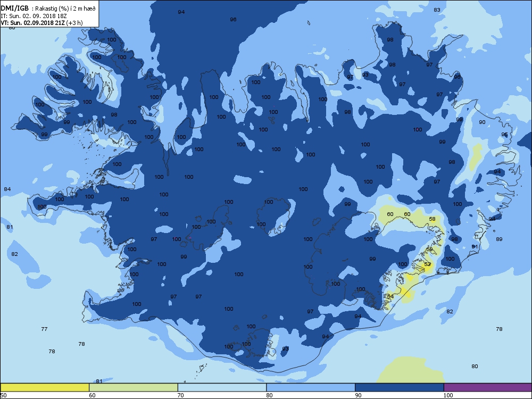Select the light blue 70–80 legend band
Image resolution: width=532 pixels, height=399 pixels.
pyautogui.click(x=222, y=387)
